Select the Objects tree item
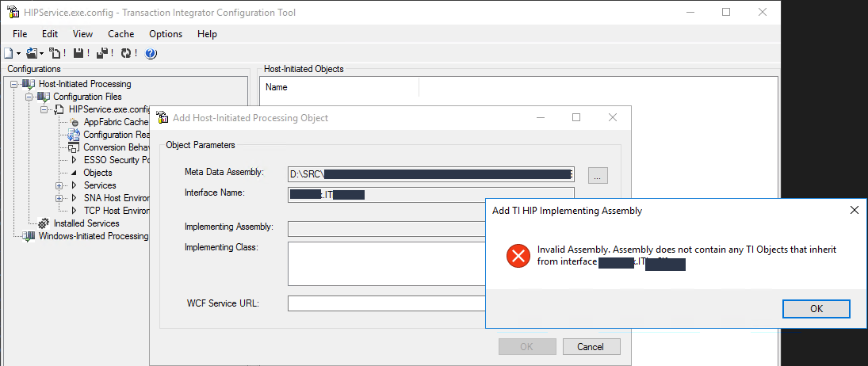 (x=98, y=173)
